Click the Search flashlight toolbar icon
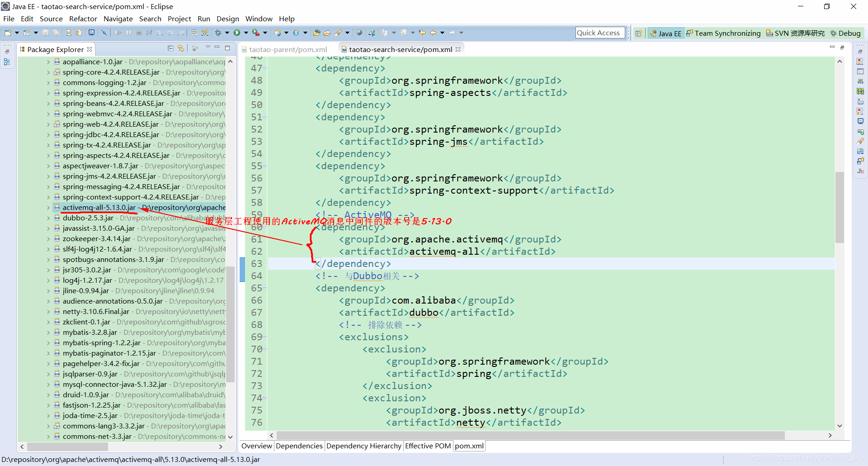 pos(338,33)
